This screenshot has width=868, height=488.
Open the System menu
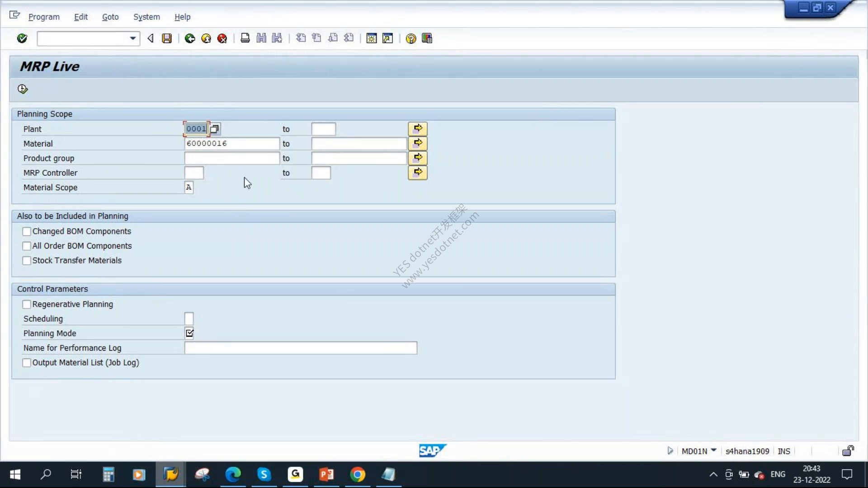(x=146, y=17)
